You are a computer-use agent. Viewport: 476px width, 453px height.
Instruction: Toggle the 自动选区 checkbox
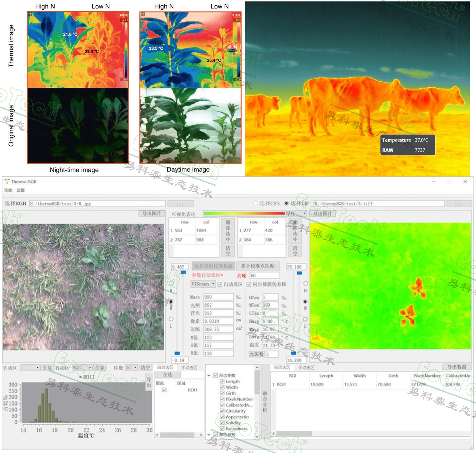pos(220,284)
